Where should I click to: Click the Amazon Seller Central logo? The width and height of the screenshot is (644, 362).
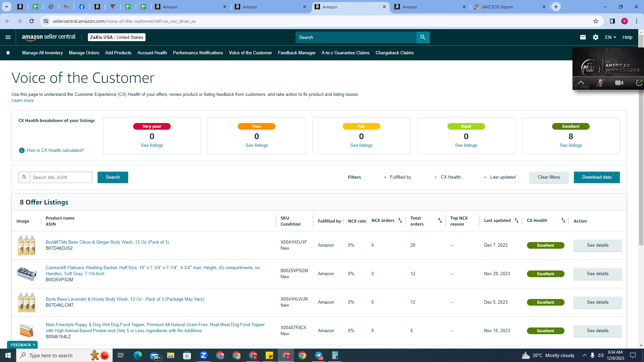point(49,37)
